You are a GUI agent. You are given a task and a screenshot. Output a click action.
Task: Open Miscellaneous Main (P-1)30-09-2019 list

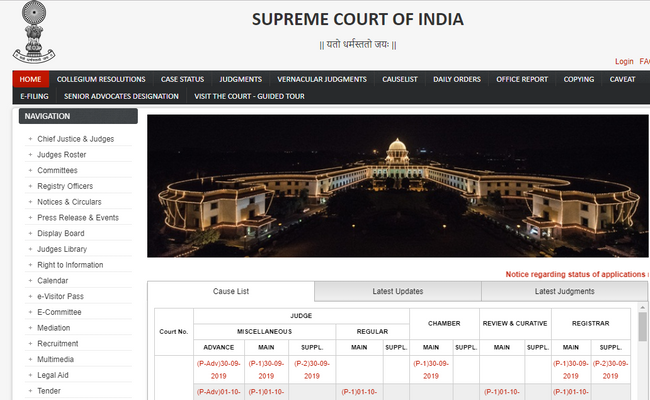pyautogui.click(x=266, y=370)
